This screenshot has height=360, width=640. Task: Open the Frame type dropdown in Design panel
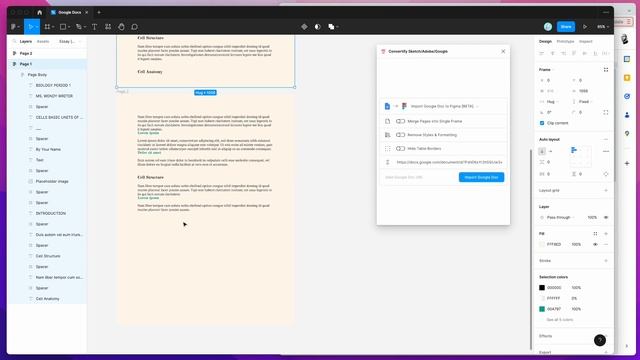pos(545,70)
